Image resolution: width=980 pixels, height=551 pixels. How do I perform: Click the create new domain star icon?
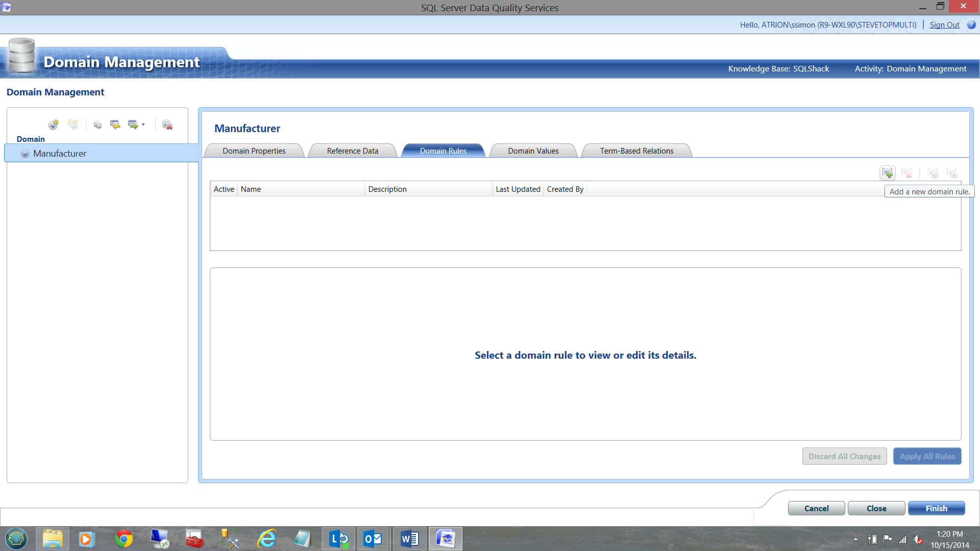pyautogui.click(x=54, y=124)
